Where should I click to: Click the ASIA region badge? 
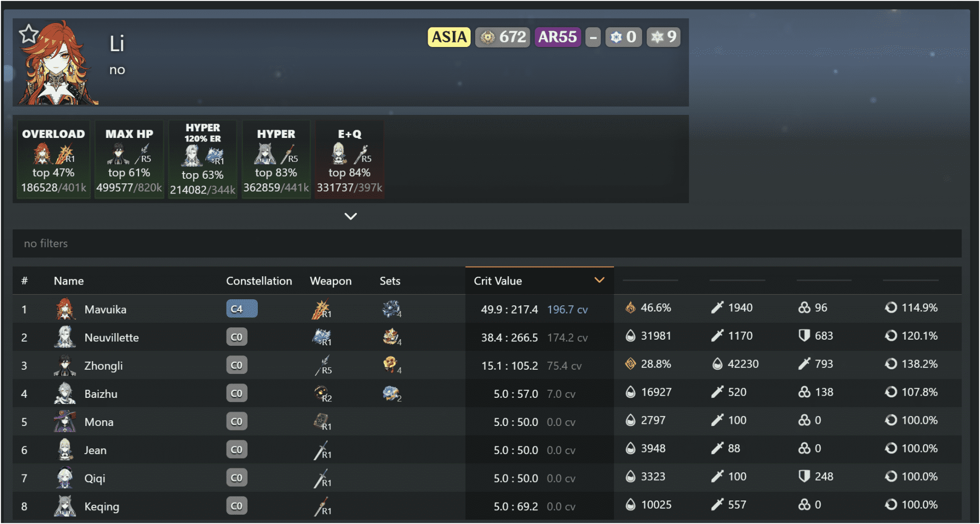pyautogui.click(x=449, y=37)
